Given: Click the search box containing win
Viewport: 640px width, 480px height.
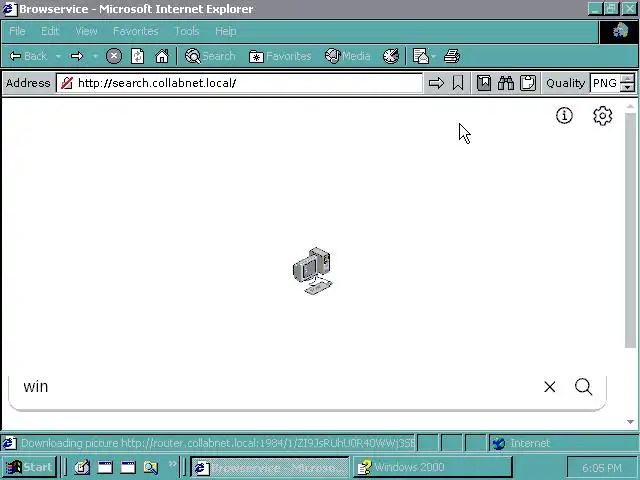Looking at the screenshot, I should coord(278,387).
